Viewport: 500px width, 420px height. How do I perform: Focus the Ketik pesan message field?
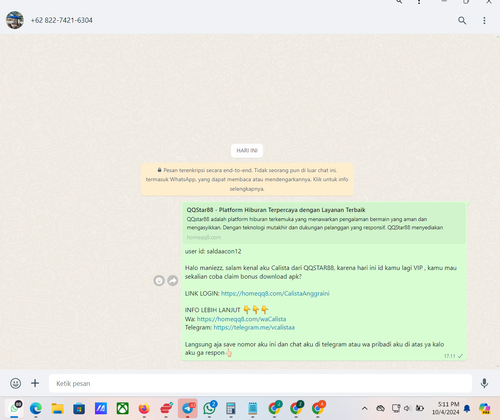[x=260, y=383]
